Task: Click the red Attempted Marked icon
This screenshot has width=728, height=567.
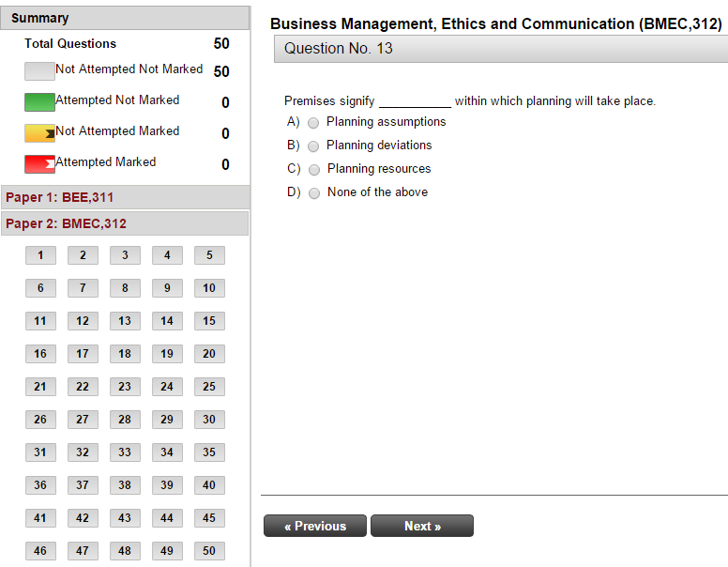Action: tap(39, 164)
